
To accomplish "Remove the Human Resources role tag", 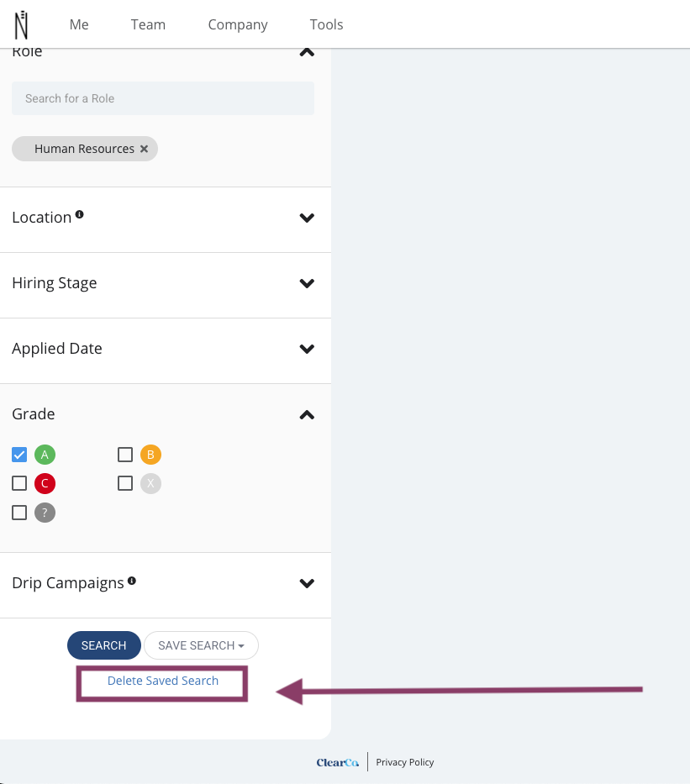I will click(144, 149).
